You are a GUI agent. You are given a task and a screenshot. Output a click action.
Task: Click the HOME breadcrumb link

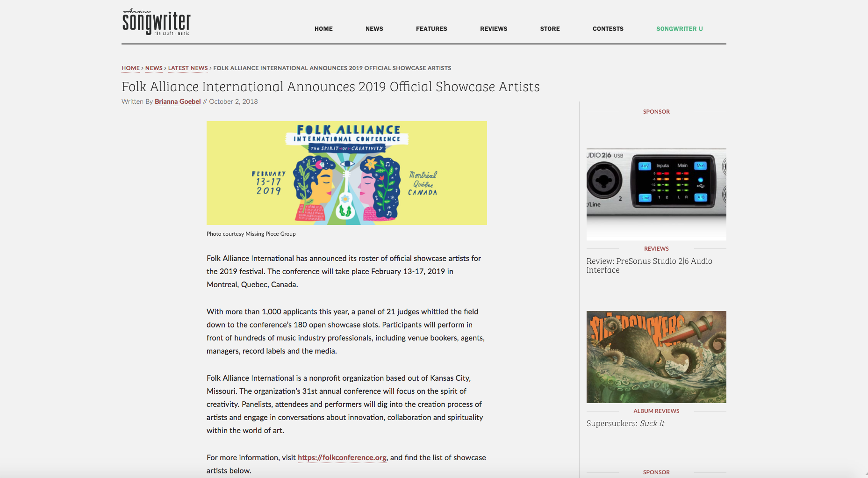coord(130,68)
